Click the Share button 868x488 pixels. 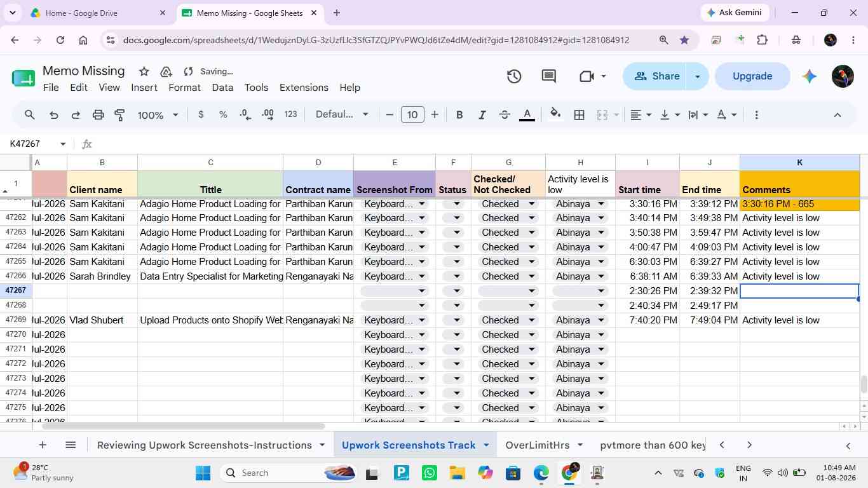pos(656,76)
